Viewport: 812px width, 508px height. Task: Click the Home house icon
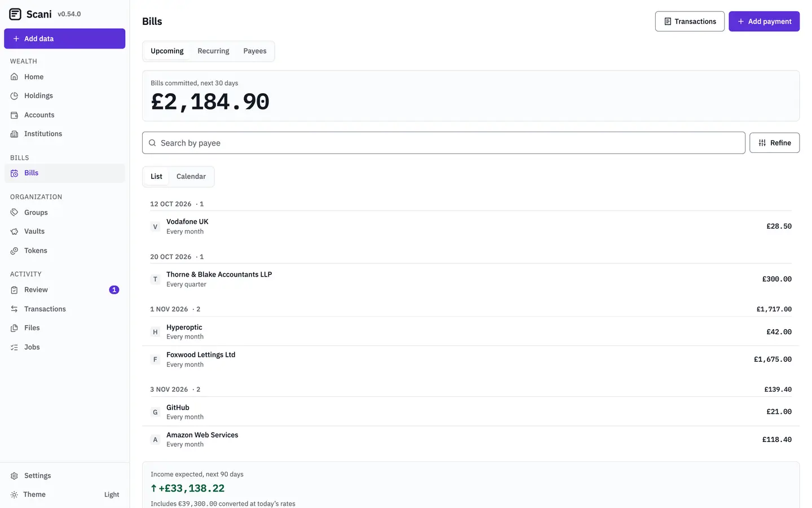tap(14, 77)
